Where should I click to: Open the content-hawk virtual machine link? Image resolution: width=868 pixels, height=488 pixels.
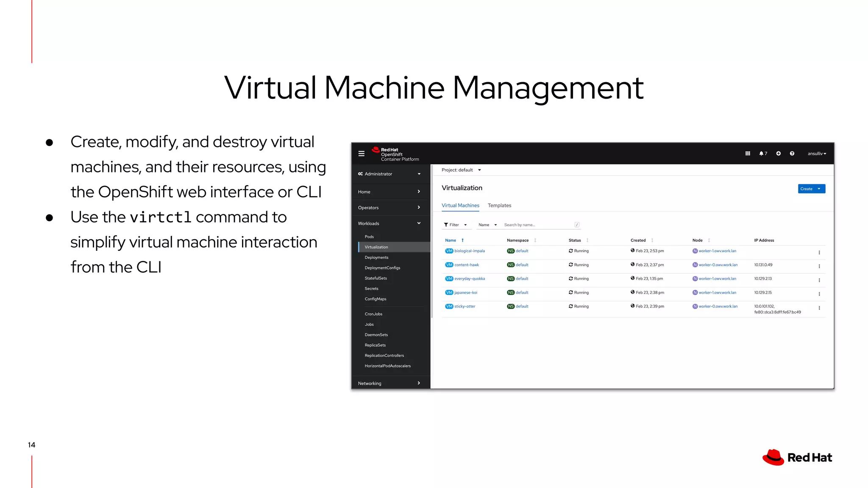467,265
